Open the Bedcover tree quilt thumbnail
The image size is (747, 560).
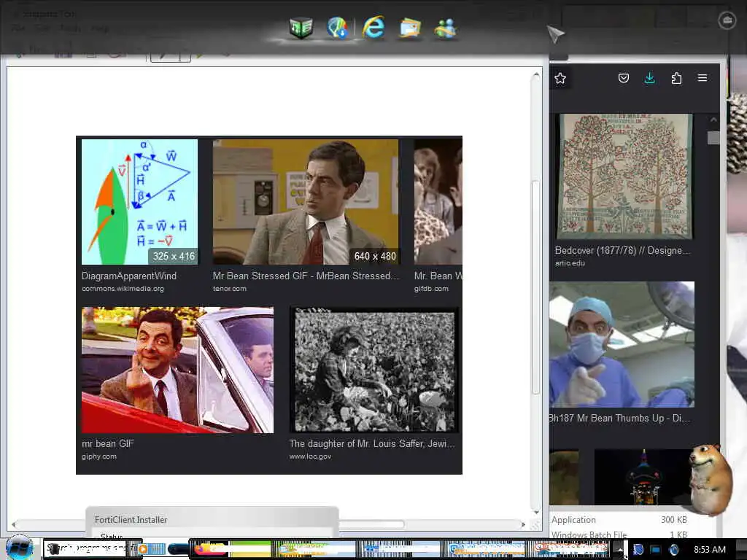tap(624, 176)
